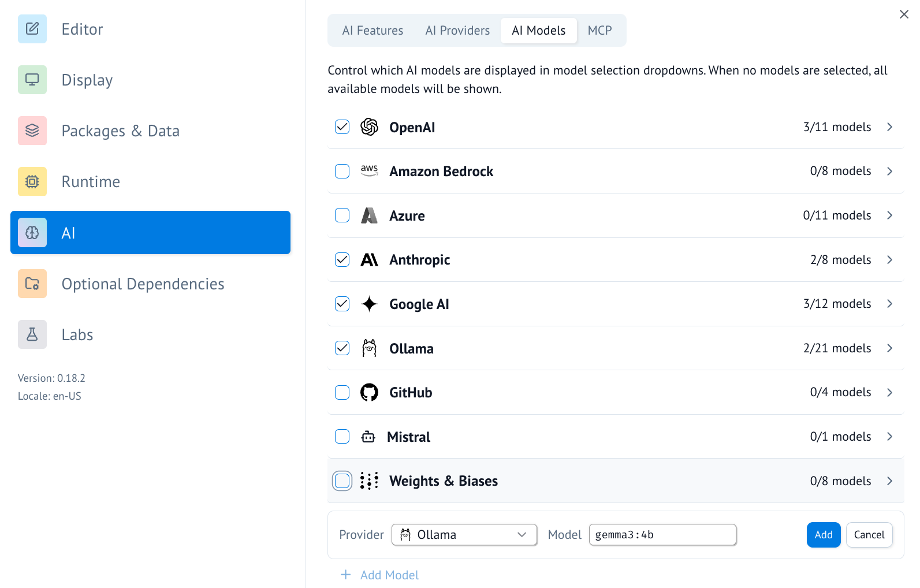Click the OpenAI logo icon
Viewport: 920px width, 588px height.
click(369, 127)
